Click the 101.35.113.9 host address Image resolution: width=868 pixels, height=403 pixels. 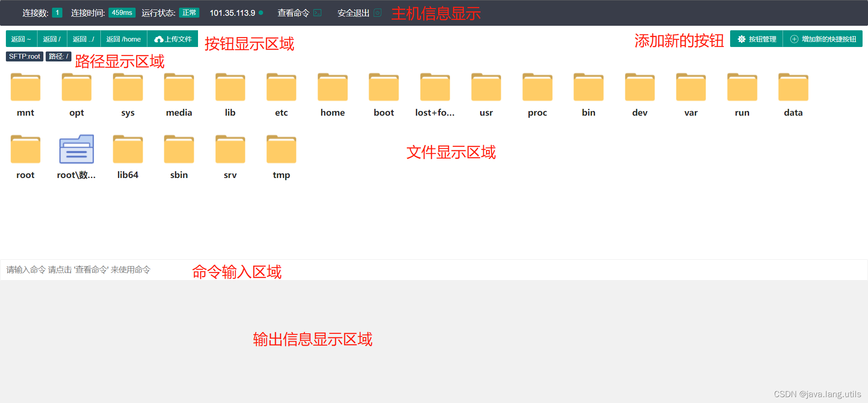[232, 13]
